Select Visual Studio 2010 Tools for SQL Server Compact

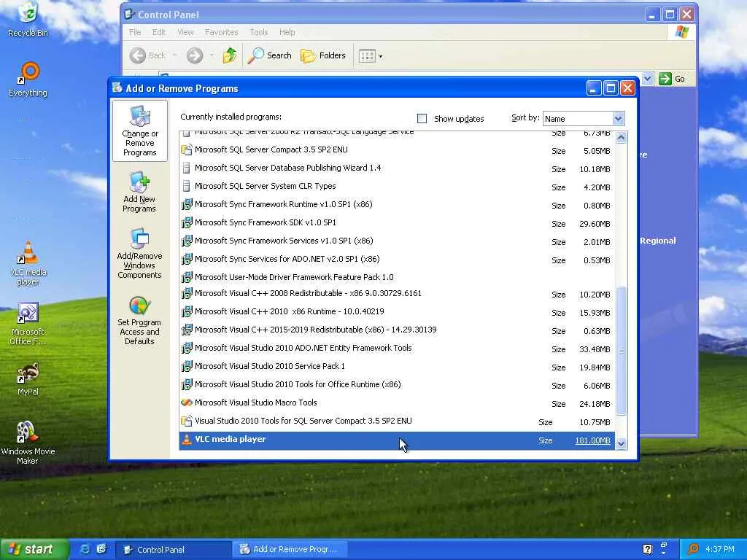(397, 421)
